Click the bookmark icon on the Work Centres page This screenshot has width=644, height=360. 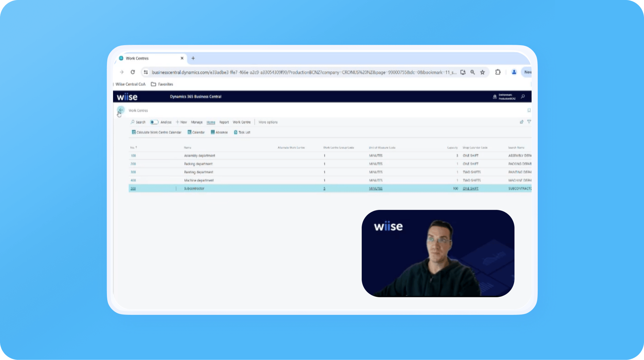[x=529, y=110]
